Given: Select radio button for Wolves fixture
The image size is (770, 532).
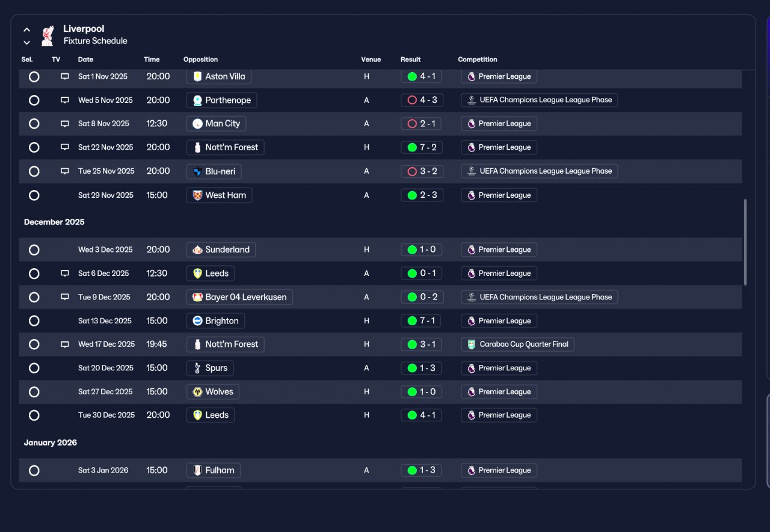Looking at the screenshot, I should (34, 392).
